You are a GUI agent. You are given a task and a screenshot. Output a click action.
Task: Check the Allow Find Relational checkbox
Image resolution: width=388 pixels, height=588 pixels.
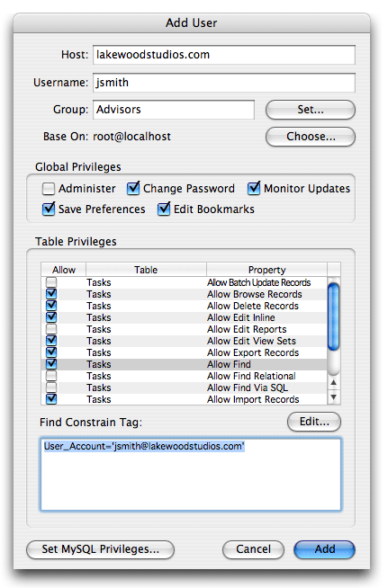tap(51, 376)
